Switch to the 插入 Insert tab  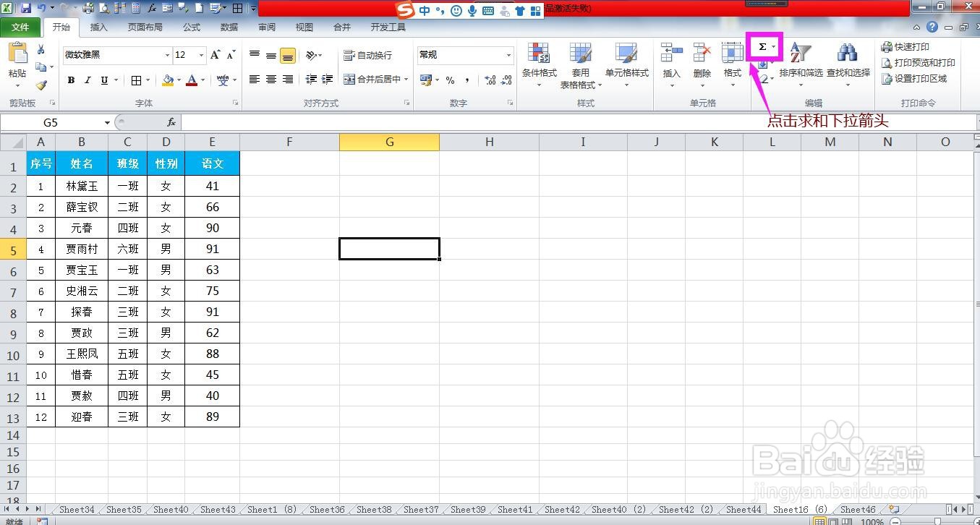[98, 27]
